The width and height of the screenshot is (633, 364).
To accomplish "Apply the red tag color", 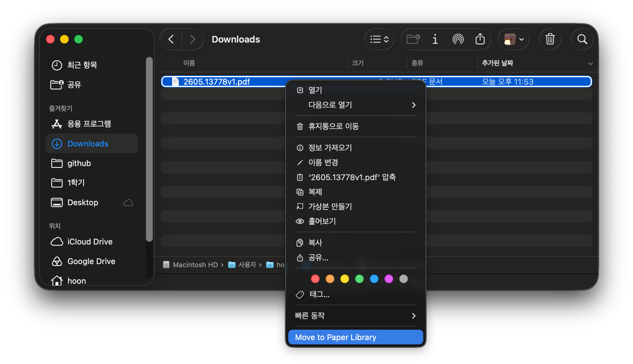I will point(315,279).
